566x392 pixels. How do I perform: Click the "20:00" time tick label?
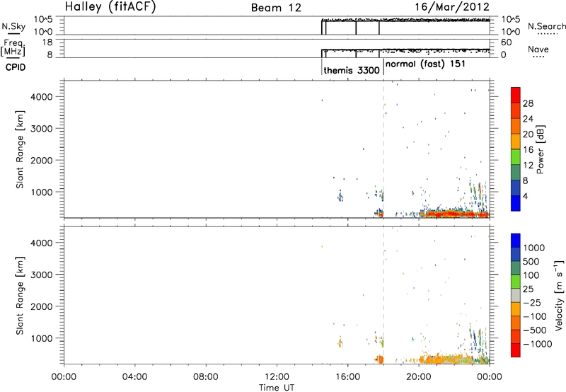tap(418, 377)
